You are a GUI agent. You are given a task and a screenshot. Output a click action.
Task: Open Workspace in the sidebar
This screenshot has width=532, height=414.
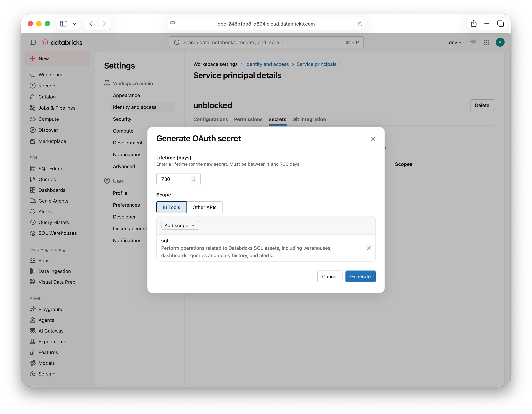coord(51,74)
